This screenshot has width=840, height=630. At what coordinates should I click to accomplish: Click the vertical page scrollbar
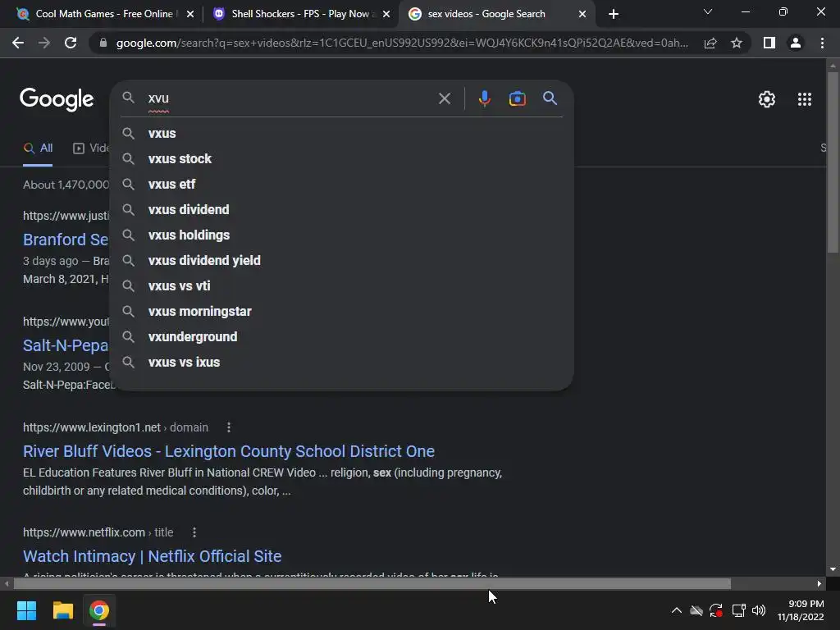tap(833, 161)
